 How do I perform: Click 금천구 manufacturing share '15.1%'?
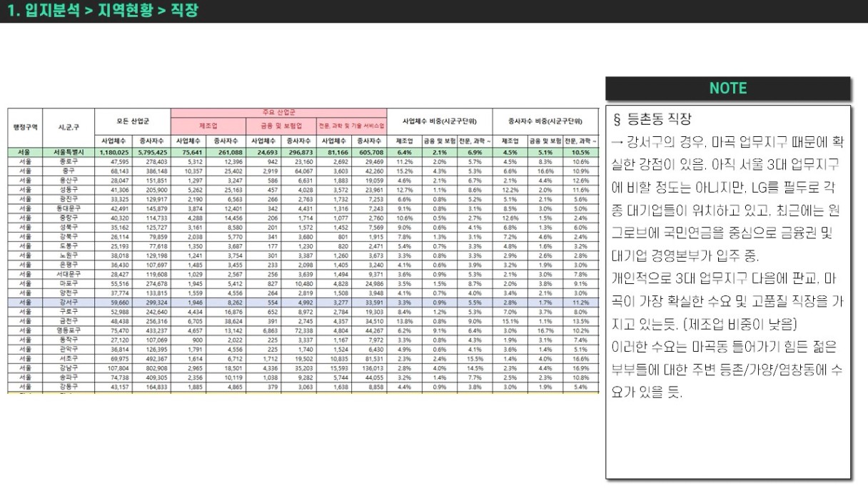point(510,320)
